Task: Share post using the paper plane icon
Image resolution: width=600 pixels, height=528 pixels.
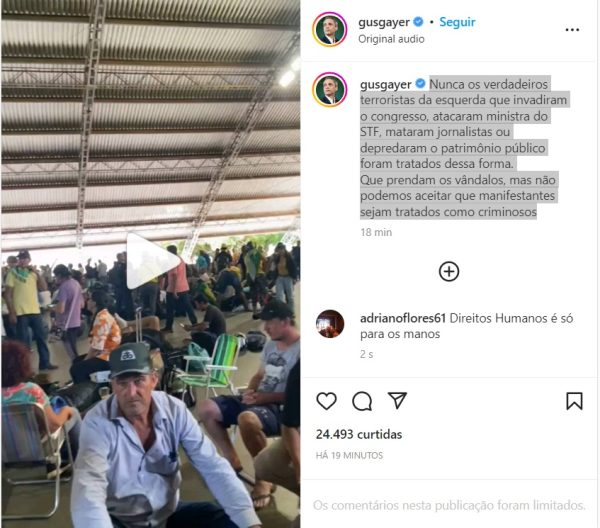Action: pos(397,400)
